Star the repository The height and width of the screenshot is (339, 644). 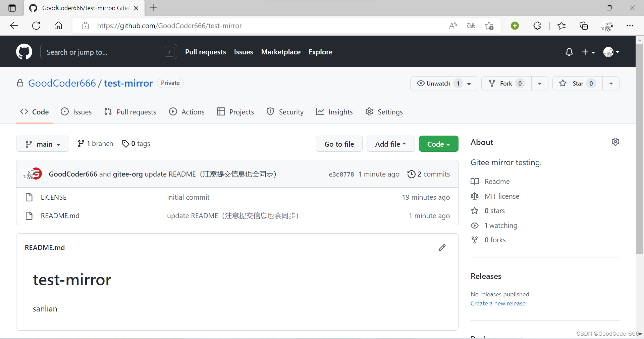[x=578, y=83]
